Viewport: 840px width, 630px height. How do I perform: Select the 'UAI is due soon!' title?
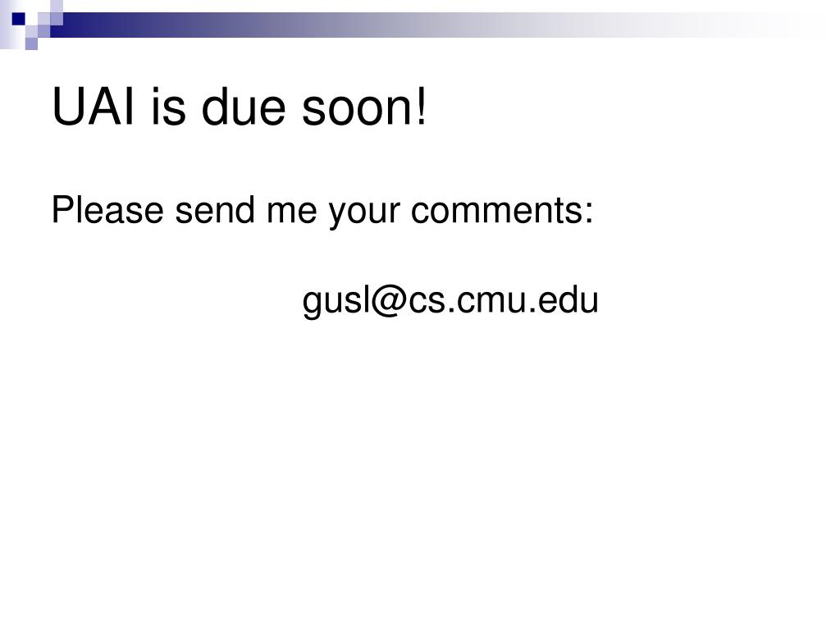point(240,107)
